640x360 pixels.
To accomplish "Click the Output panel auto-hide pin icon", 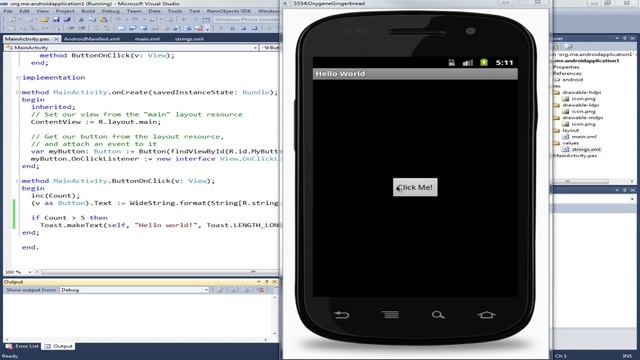I will pyautogui.click(x=267, y=282).
